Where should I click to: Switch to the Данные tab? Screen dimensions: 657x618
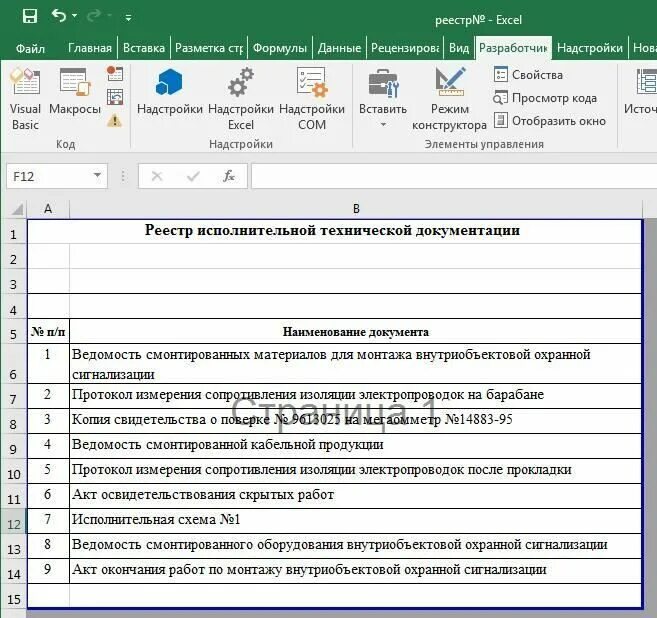(x=339, y=48)
